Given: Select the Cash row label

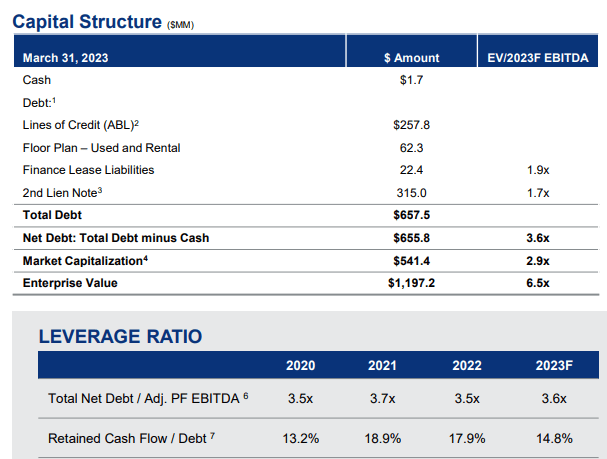Looking at the screenshot, I should pos(37,80).
